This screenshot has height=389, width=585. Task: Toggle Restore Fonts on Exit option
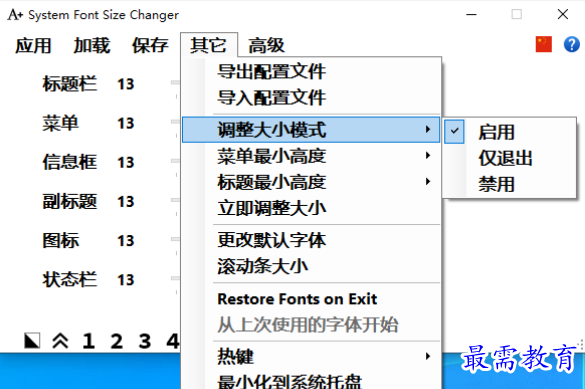pos(311,299)
